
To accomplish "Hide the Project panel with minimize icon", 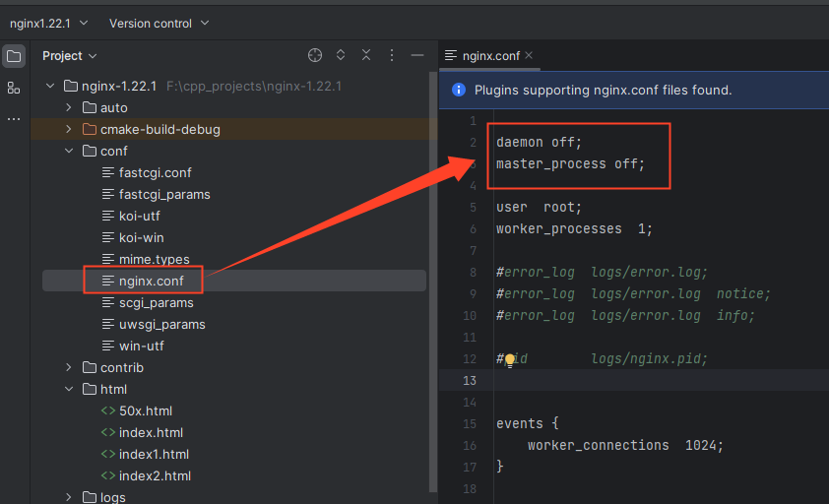I will click(x=417, y=55).
